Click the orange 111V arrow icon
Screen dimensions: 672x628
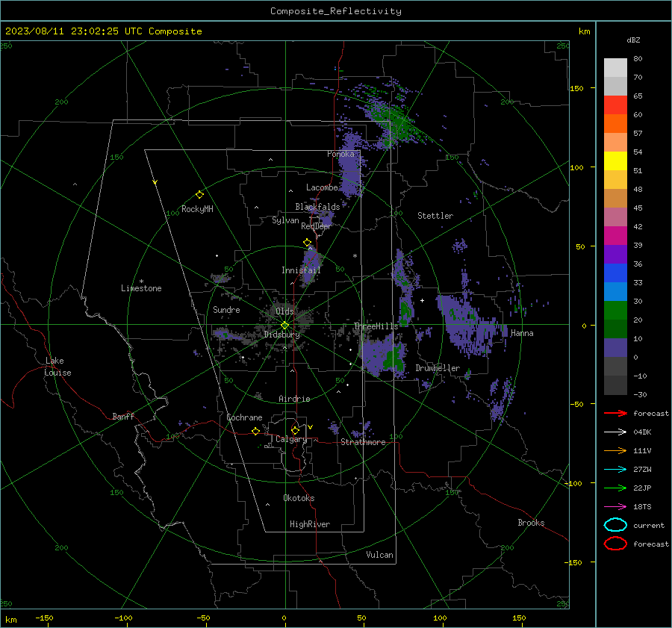point(615,450)
